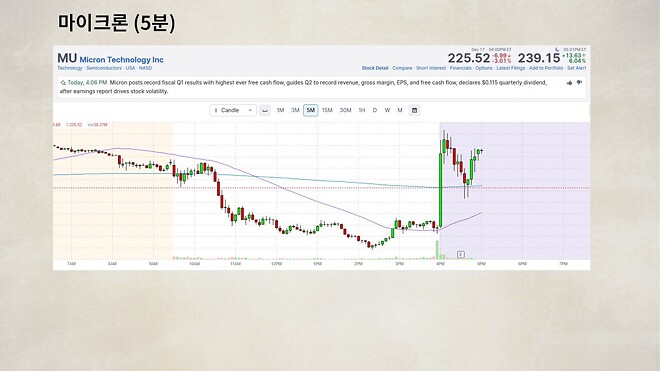Viewport: 660px width, 371px height.
Task: Open Micron Technology Inc company link
Action: coord(122,60)
